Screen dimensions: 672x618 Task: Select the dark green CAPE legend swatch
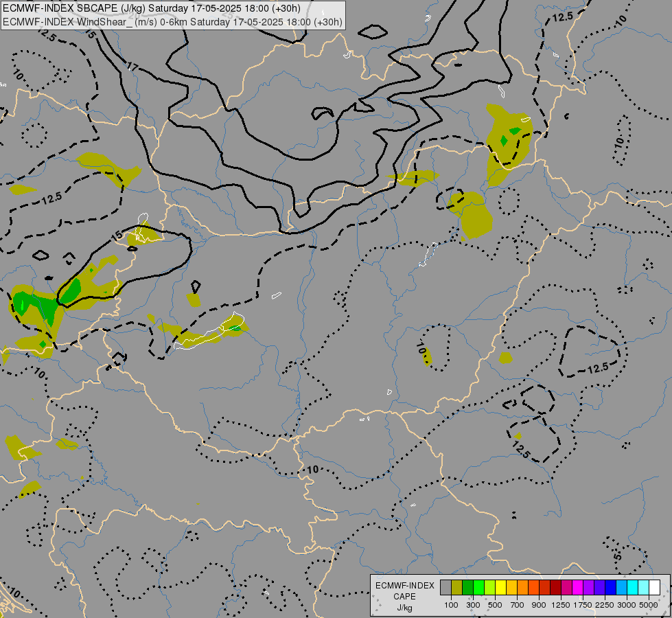pyautogui.click(x=467, y=588)
